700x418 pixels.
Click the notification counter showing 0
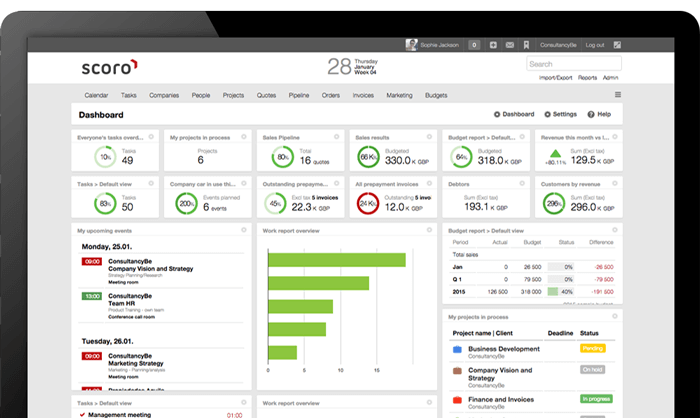tap(474, 45)
